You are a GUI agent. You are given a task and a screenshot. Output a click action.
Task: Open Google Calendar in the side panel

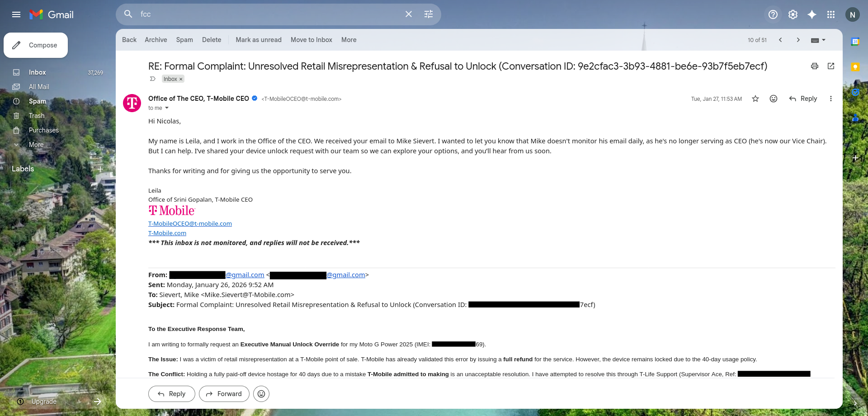coord(856,41)
